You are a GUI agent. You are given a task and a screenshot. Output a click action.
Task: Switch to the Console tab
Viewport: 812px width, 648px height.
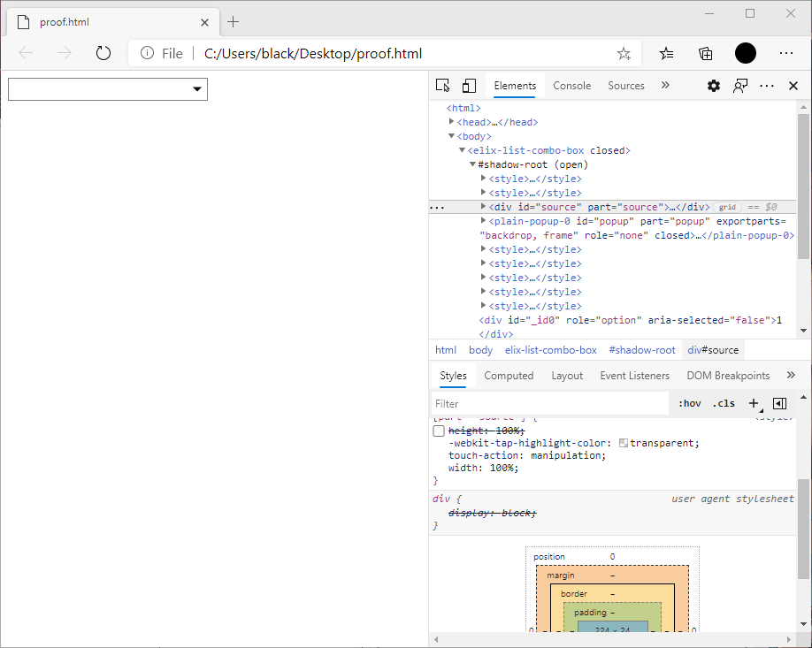pos(571,86)
